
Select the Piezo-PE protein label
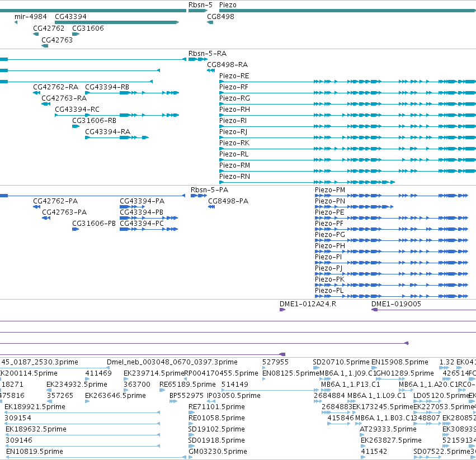[329, 212]
